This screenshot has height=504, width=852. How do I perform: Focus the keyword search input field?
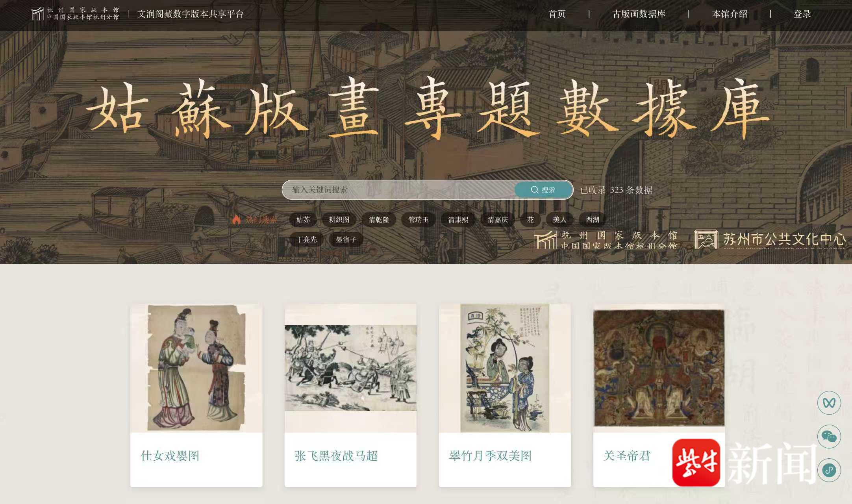point(398,190)
